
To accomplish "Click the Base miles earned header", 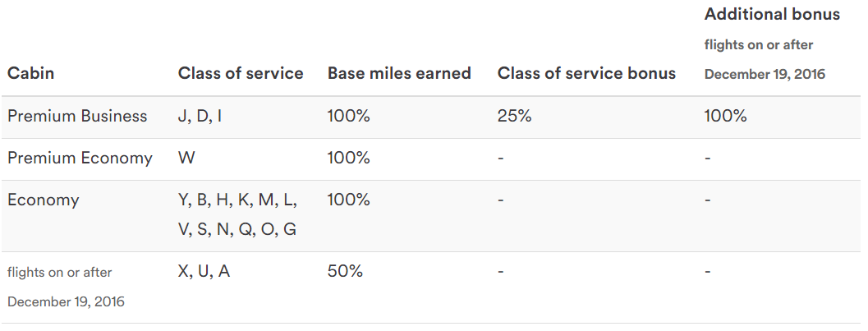I will click(x=399, y=73).
